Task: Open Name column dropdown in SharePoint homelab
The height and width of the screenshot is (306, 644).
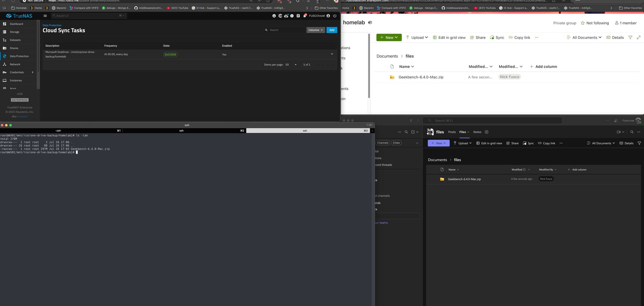Action: [407, 67]
